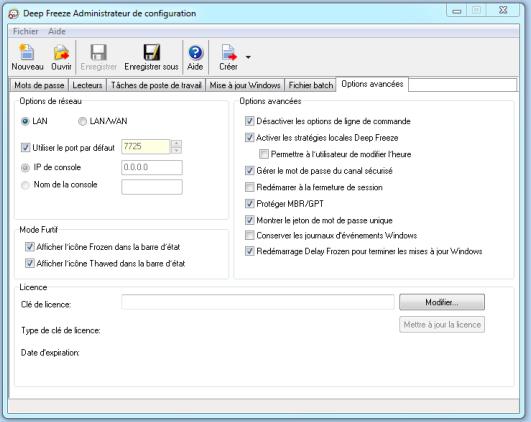Select the Nom de la console radio button
The image size is (531, 422).
[x=25, y=185]
